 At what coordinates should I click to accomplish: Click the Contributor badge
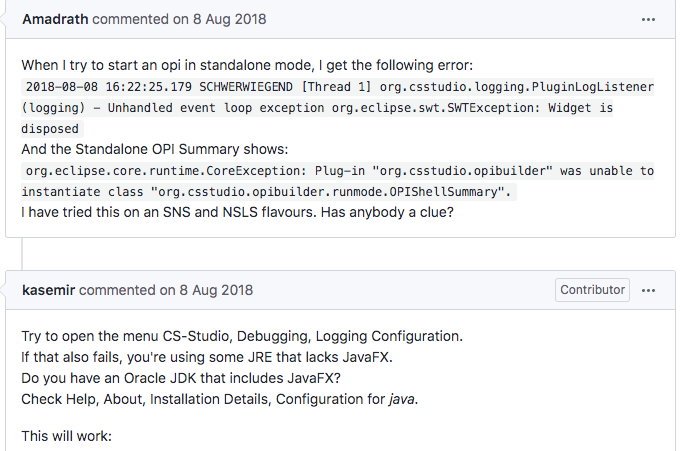[592, 290]
